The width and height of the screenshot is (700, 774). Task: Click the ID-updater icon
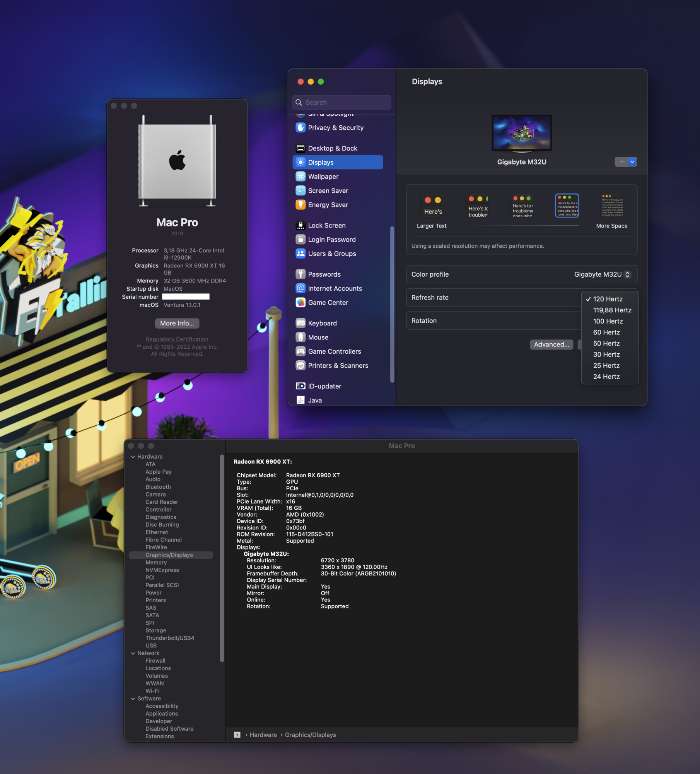(300, 386)
